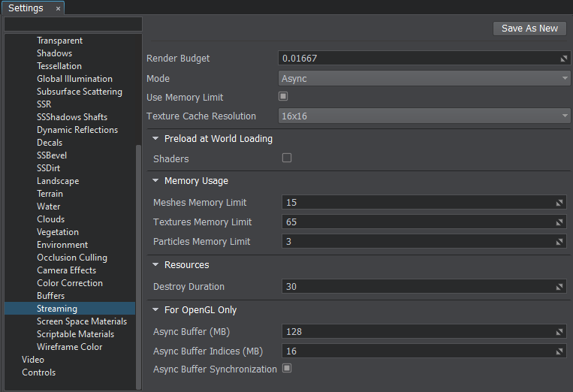Collapse the Resources section
Viewport: 573px width, 392px height.
coord(155,264)
